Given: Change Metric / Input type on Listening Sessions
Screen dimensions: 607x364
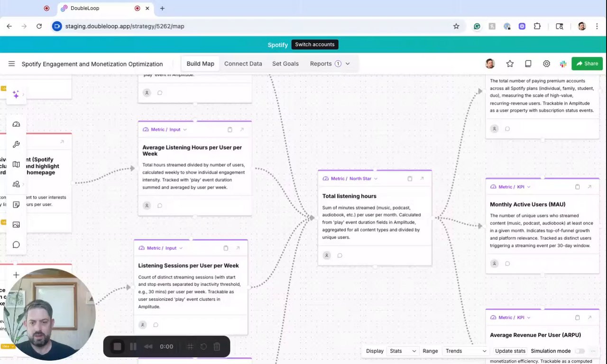Looking at the screenshot, I should (174, 248).
